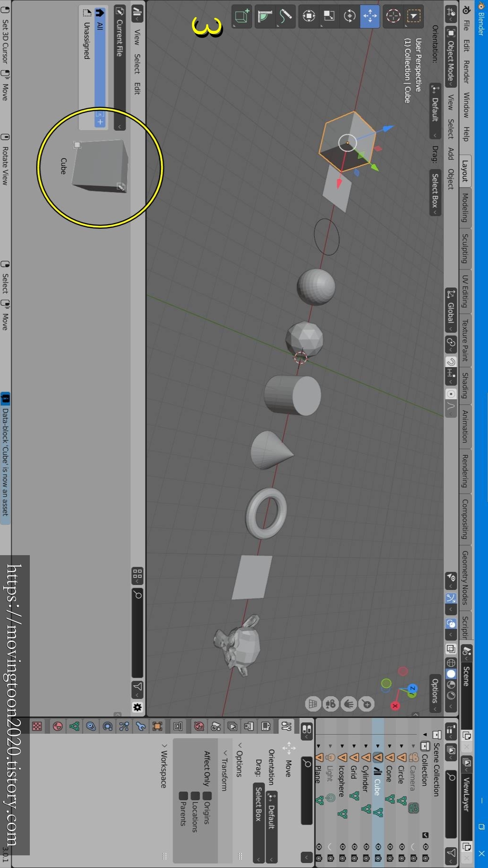Image resolution: width=488 pixels, height=868 pixels.
Task: Enable the Parents checkbox
Action: pos(183,796)
